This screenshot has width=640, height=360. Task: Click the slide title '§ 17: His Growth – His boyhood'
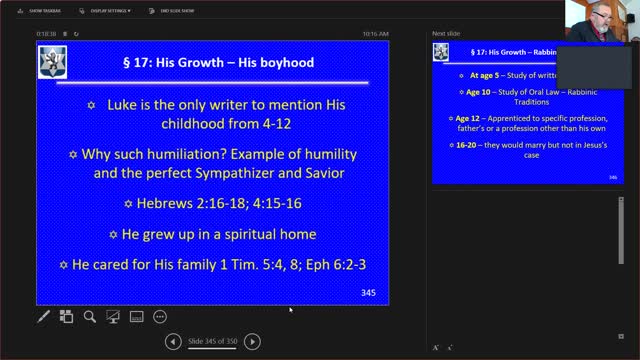coord(219,62)
